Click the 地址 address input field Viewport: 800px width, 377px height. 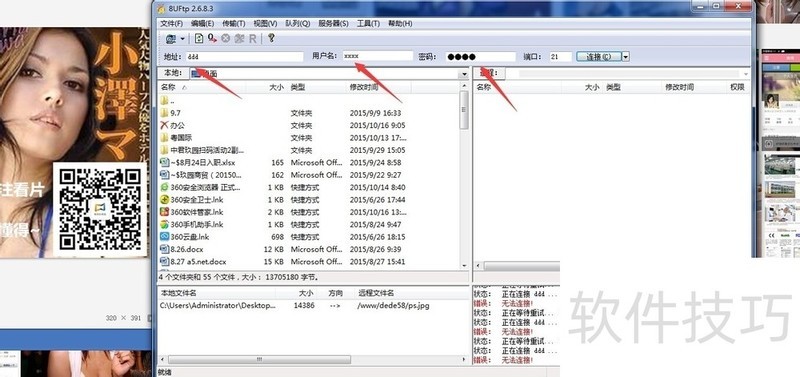point(244,57)
